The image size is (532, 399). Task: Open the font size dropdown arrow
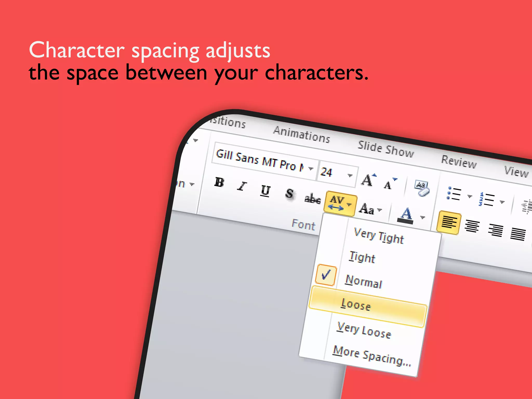coord(350,175)
